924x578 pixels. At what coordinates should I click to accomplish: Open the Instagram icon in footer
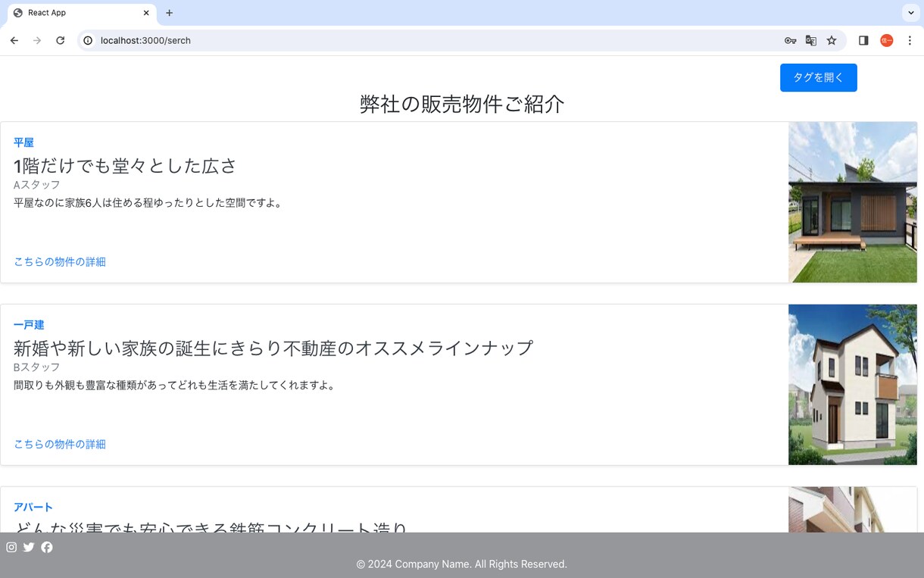[11, 547]
